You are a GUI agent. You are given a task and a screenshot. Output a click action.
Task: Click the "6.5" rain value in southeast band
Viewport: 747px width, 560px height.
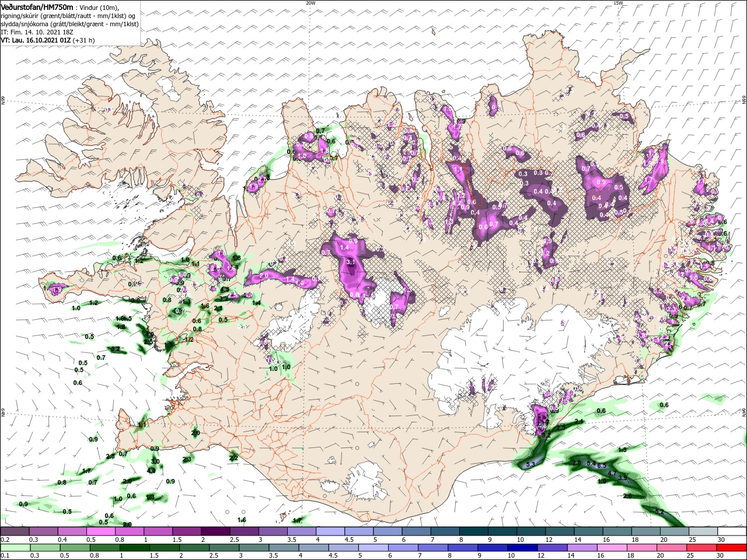click(602, 466)
